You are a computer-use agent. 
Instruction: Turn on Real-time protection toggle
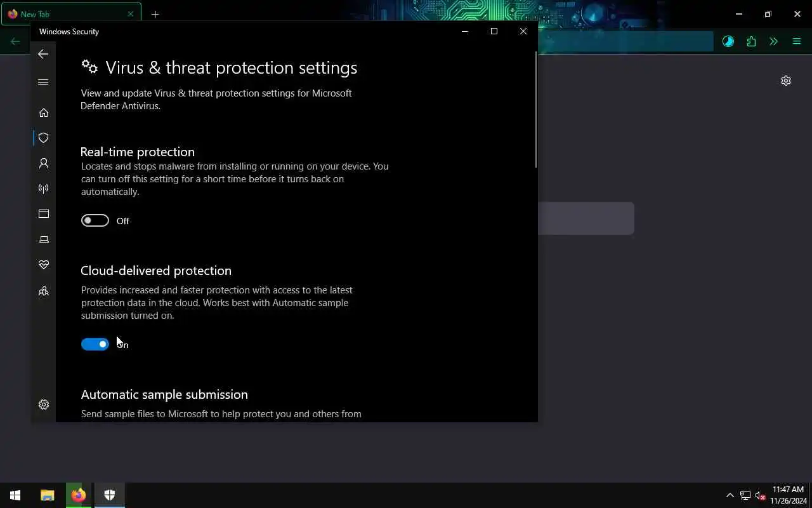[x=95, y=220]
